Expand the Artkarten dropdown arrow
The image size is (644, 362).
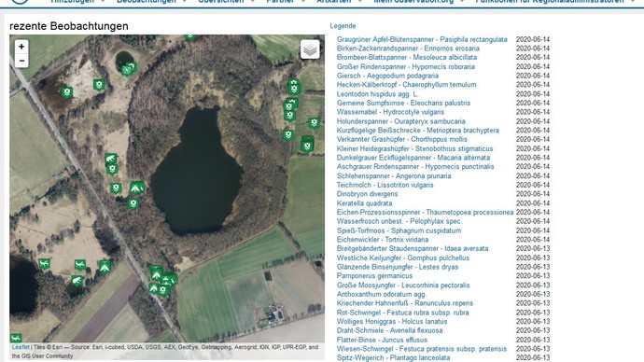(359, 2)
